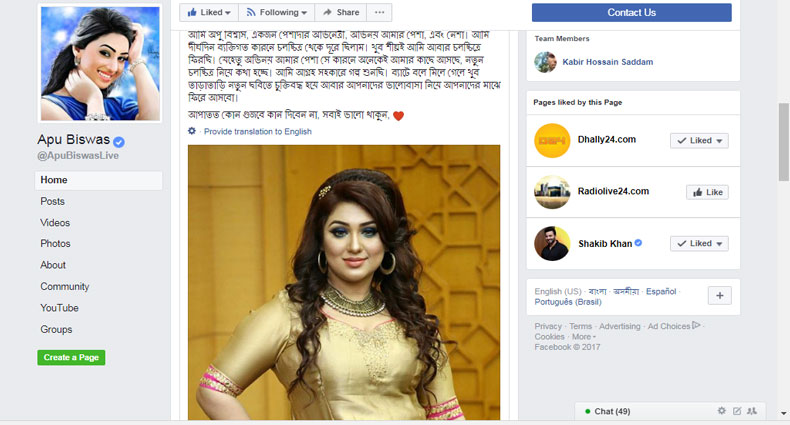The width and height of the screenshot is (790, 425).
Task: Click the Dhally24.com page logo
Action: [552, 140]
